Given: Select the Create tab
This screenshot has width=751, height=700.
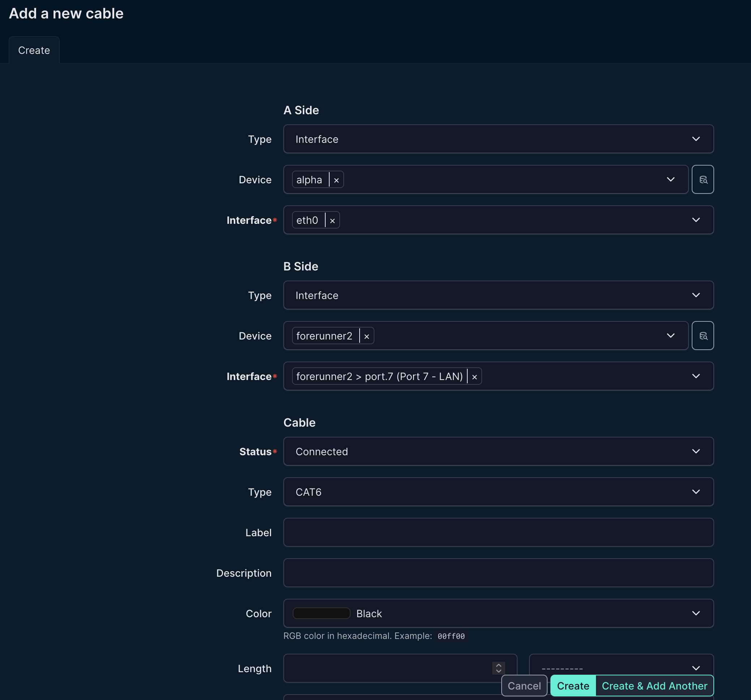Looking at the screenshot, I should pos(34,50).
